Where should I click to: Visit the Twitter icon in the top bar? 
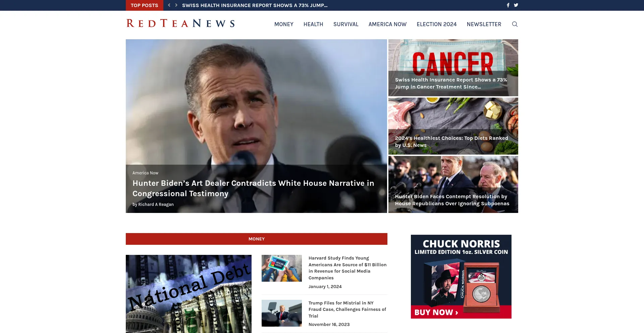[516, 5]
